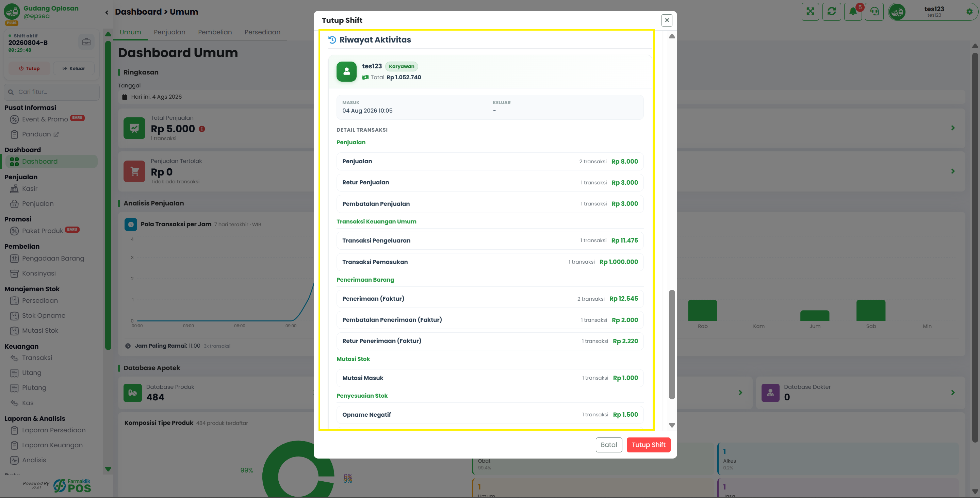The image size is (980, 498).
Task: Click the Farmaklik POS logo
Action: (72, 485)
